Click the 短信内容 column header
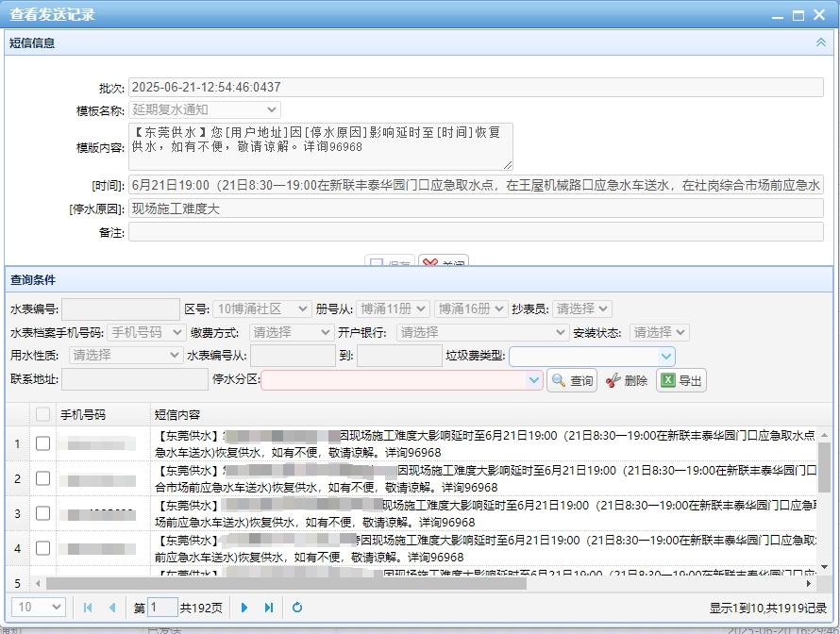840x634 pixels. pos(176,414)
